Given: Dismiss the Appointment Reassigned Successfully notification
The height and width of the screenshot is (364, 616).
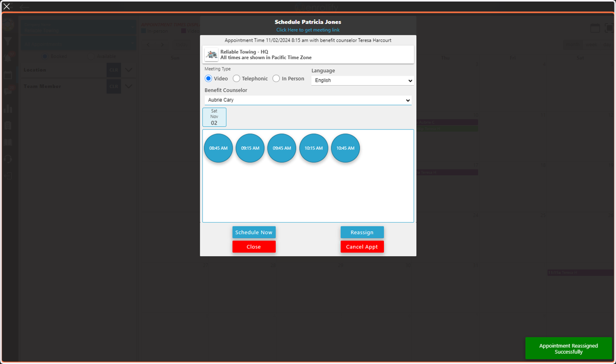Looking at the screenshot, I should (x=569, y=349).
